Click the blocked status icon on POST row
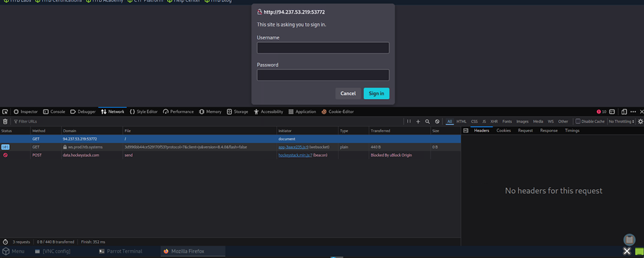Image resolution: width=644 pixels, height=258 pixels. point(5,155)
